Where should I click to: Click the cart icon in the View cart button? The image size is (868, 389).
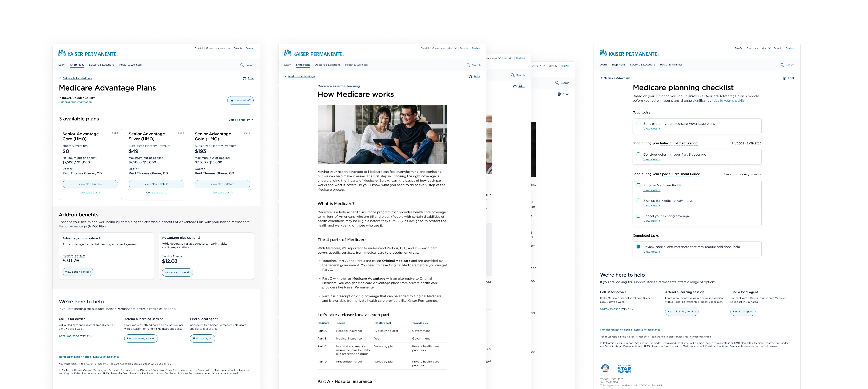pos(231,100)
